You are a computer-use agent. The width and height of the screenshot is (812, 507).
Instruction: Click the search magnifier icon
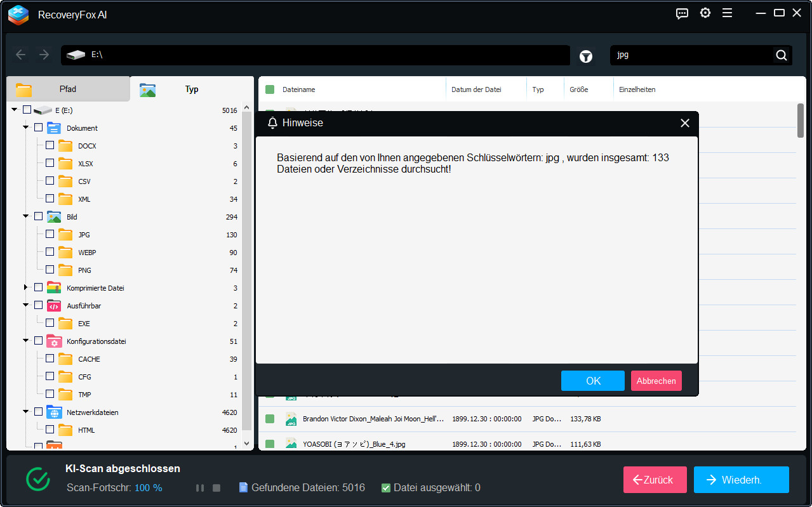pyautogui.click(x=782, y=55)
